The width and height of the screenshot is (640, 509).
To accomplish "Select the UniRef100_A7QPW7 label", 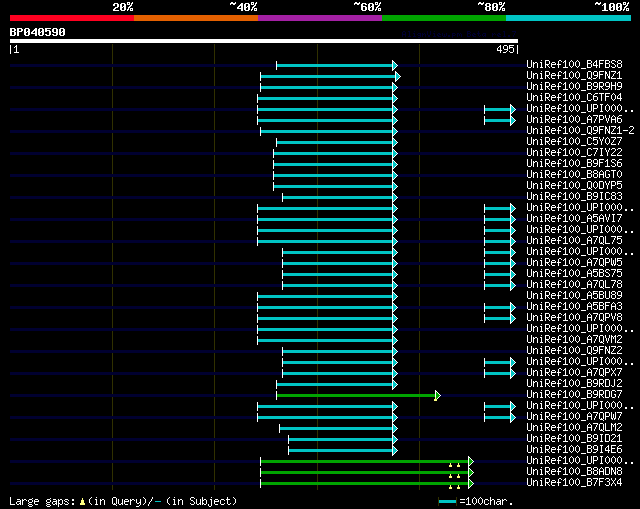I will pos(574,417).
